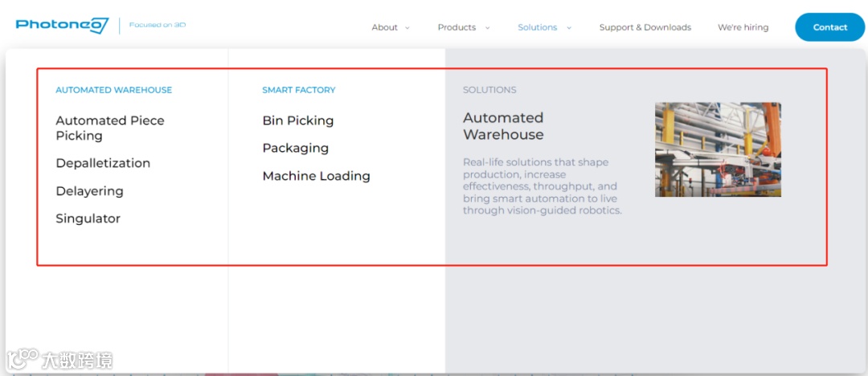
Task: Open the Automated Warehouse category heading
Action: 113,90
